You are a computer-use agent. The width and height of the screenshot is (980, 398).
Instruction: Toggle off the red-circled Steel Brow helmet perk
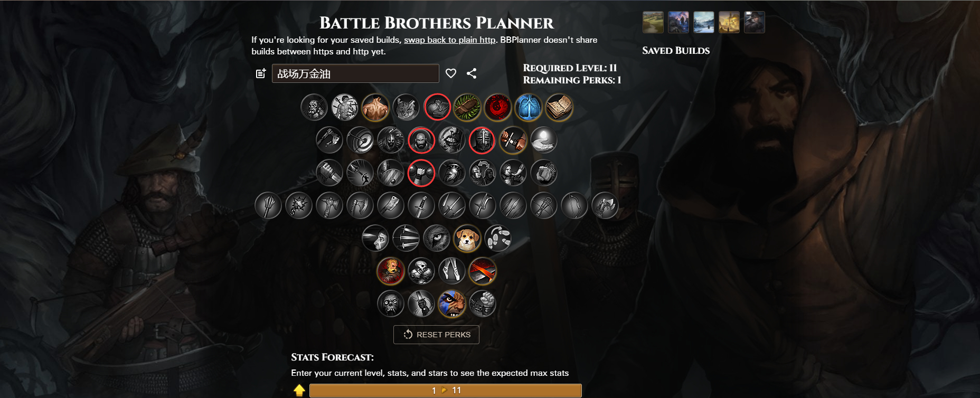483,140
